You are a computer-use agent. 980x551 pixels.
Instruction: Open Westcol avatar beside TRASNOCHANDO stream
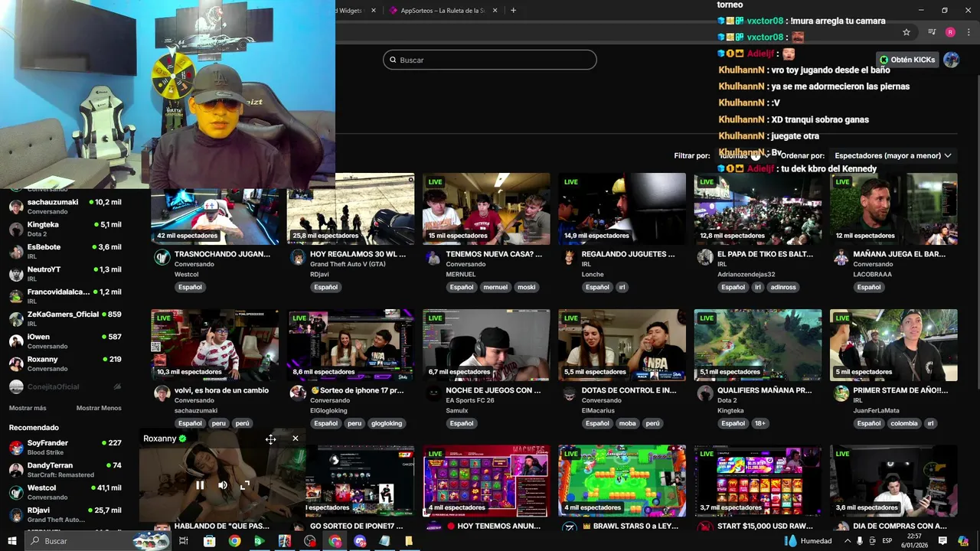click(162, 258)
